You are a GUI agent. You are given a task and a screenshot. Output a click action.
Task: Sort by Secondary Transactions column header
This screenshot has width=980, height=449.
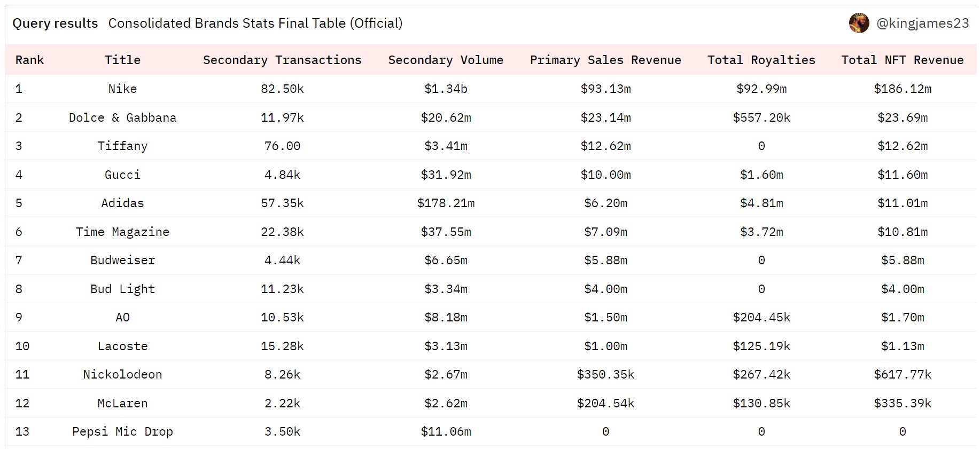(282, 60)
